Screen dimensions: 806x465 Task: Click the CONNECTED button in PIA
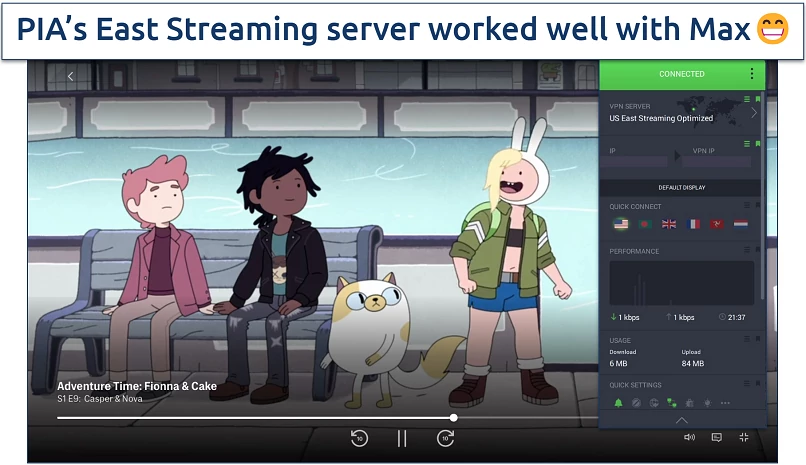tap(682, 75)
